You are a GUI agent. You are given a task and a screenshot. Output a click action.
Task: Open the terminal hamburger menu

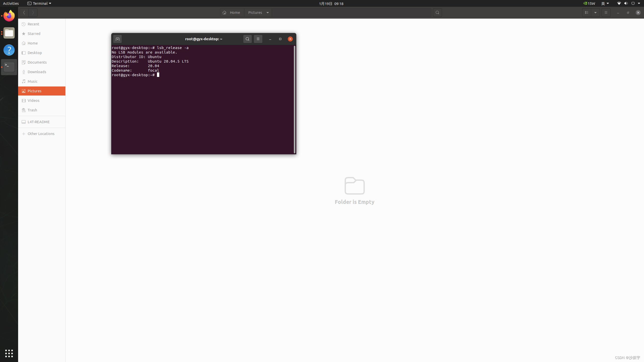click(258, 39)
